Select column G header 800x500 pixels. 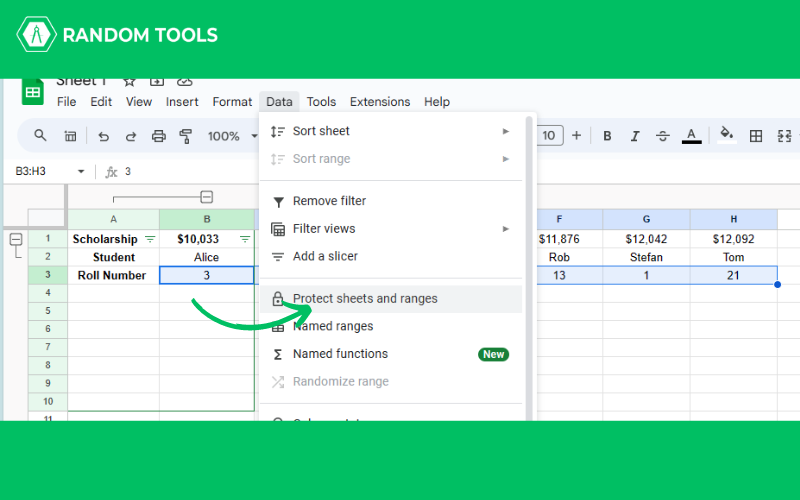click(x=646, y=219)
